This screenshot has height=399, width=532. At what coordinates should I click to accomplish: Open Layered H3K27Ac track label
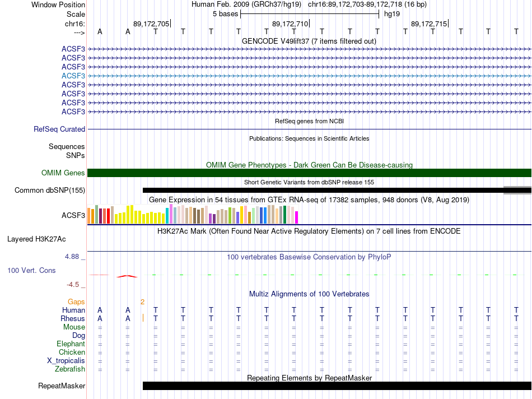tap(36, 239)
